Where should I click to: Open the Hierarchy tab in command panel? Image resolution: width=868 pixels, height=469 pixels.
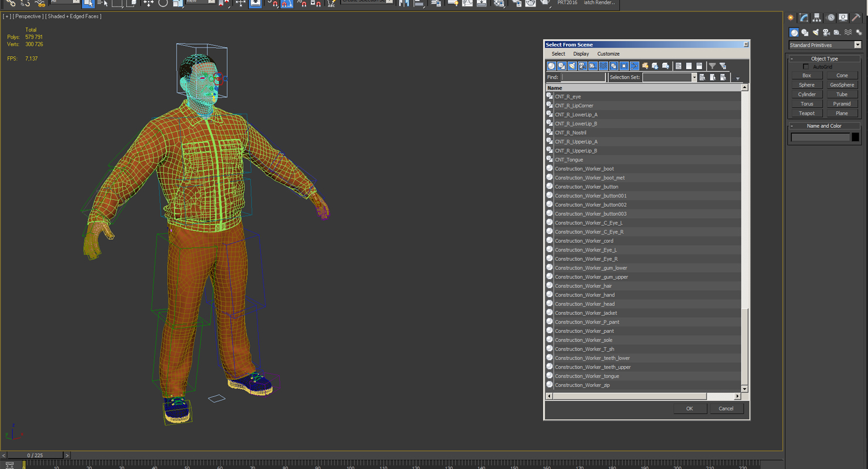817,18
